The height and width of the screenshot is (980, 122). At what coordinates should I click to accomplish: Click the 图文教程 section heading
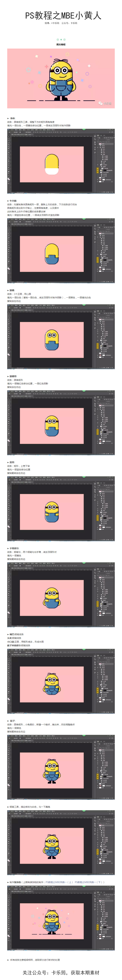click(61, 45)
